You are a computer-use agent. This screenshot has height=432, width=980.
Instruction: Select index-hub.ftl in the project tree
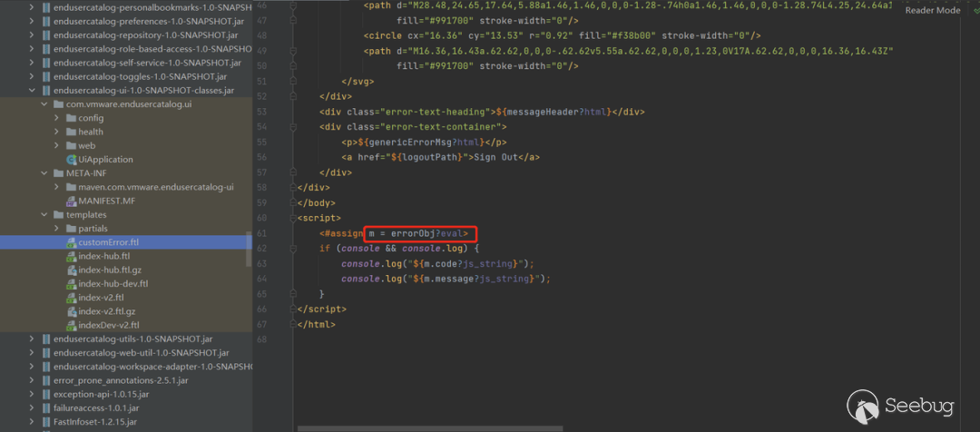click(x=125, y=256)
